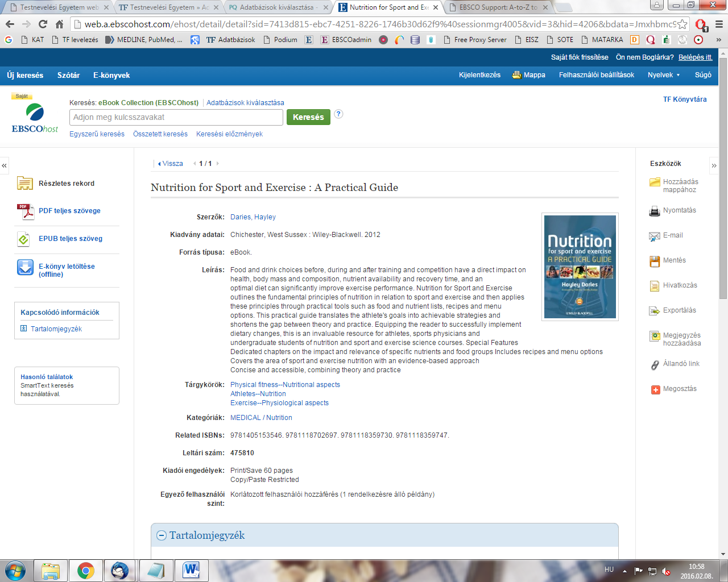Click the E-könyv letöltése download icon
This screenshot has width=728, height=582.
tap(25, 267)
